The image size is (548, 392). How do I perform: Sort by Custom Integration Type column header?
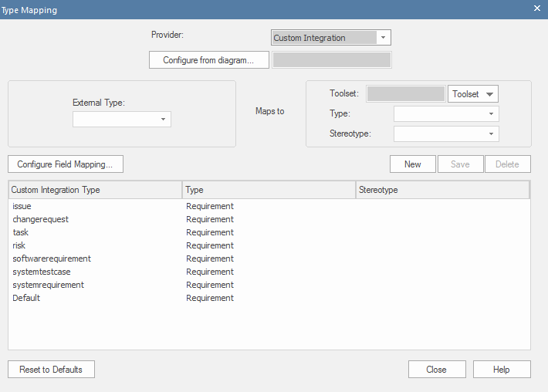point(95,190)
